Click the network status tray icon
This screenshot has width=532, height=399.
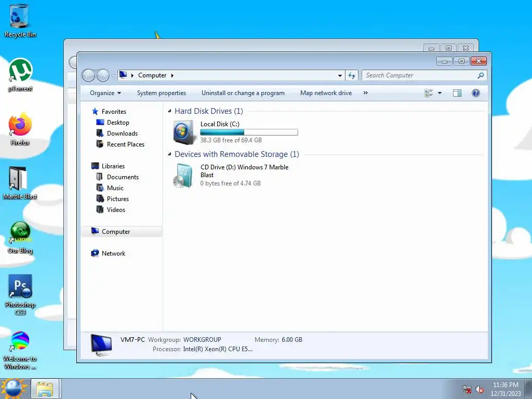[x=467, y=390]
